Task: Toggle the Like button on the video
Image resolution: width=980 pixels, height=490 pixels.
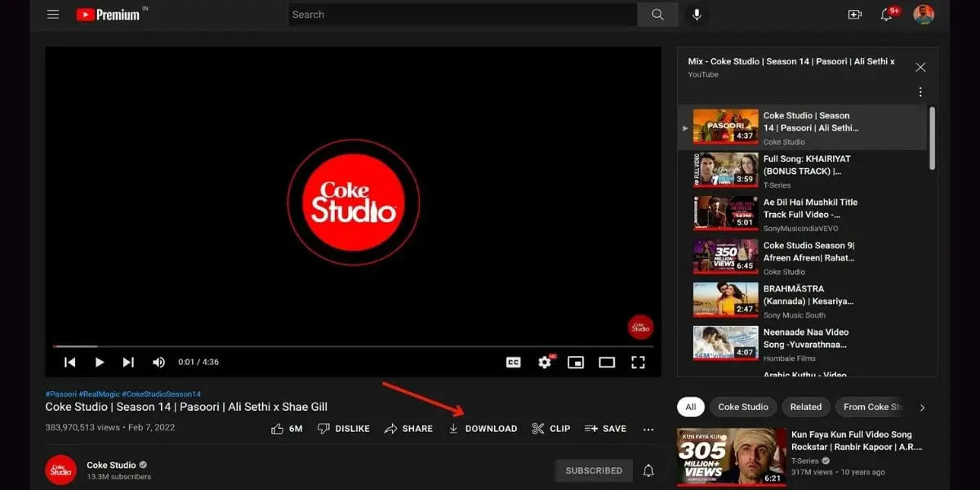Action: (x=278, y=428)
